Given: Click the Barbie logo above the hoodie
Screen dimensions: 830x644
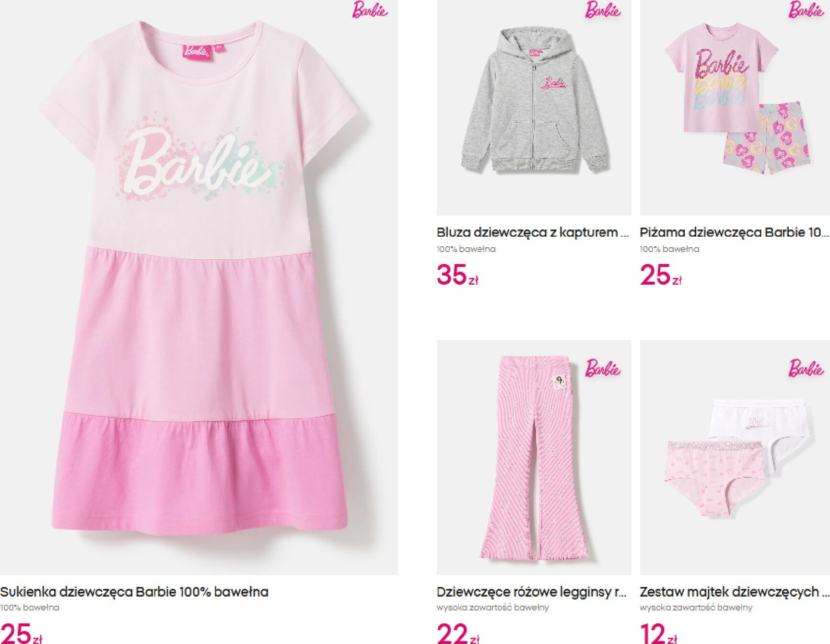Looking at the screenshot, I should (603, 10).
